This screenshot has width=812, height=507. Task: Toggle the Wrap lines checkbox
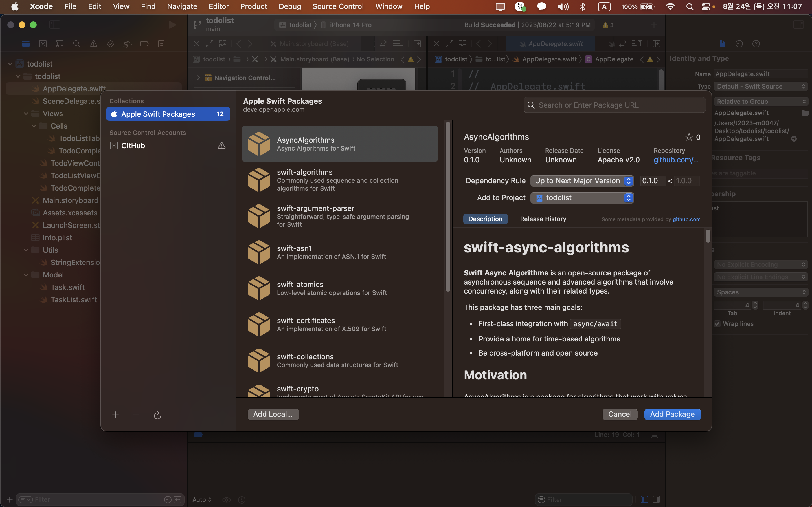tap(717, 324)
